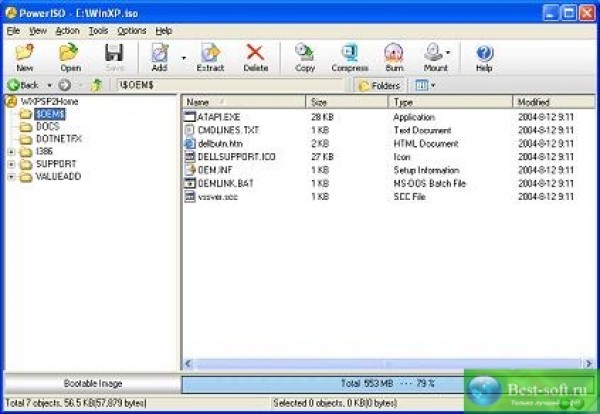This screenshot has height=414, width=600.
Task: Toggle the Folders pane button
Action: click(x=380, y=85)
